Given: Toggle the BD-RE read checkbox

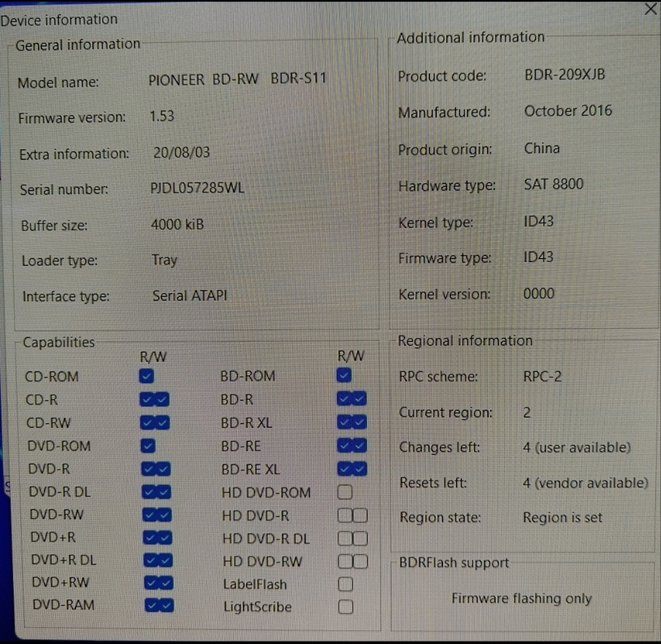Looking at the screenshot, I should (345, 445).
